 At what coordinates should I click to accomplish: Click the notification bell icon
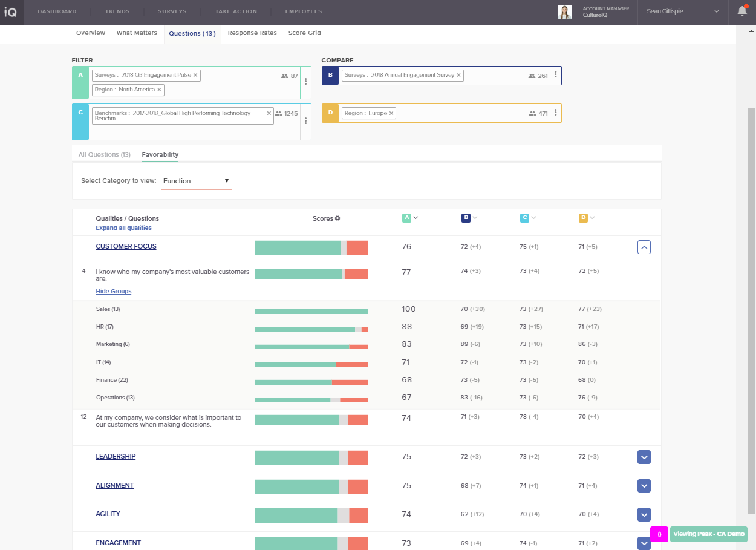point(742,11)
